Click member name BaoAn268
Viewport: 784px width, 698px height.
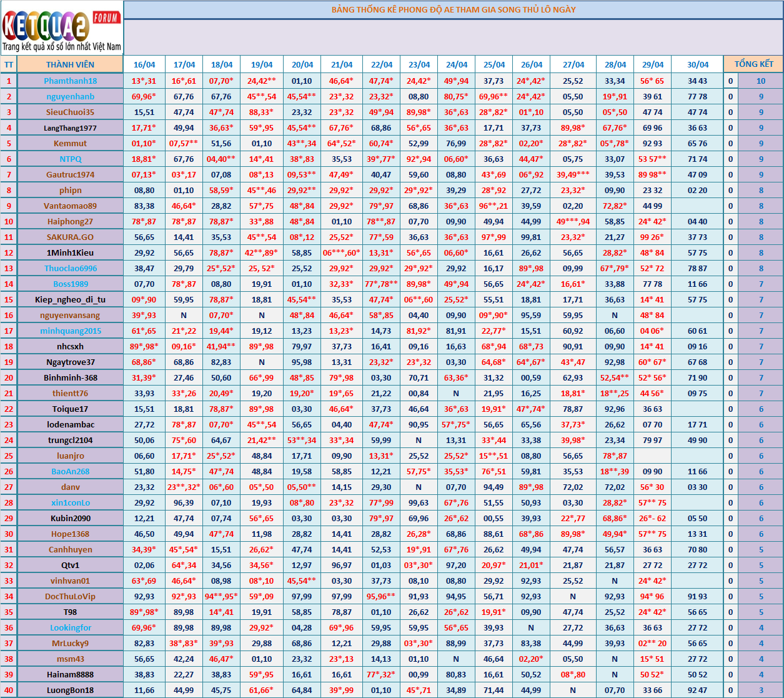coord(71,471)
